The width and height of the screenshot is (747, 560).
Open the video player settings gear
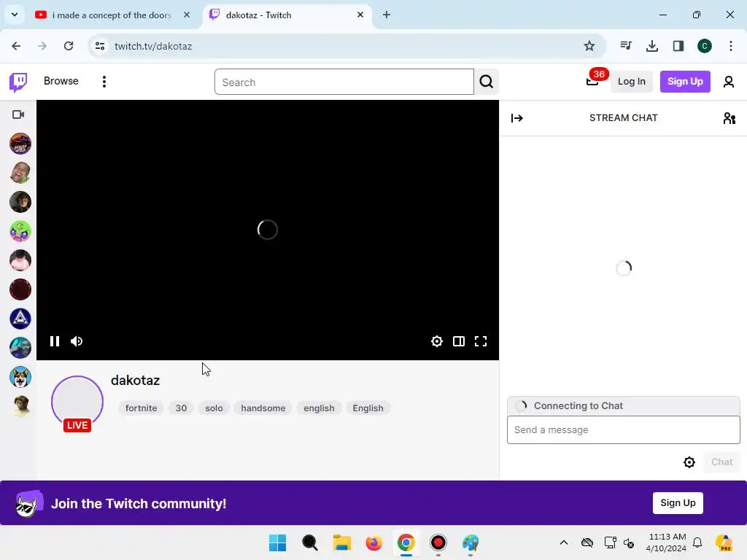coord(436,341)
